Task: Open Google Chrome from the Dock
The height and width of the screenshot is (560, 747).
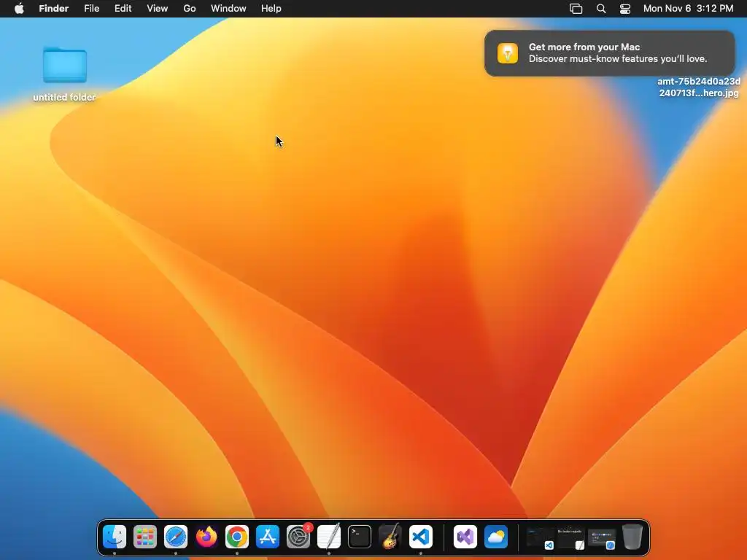Action: [237, 537]
